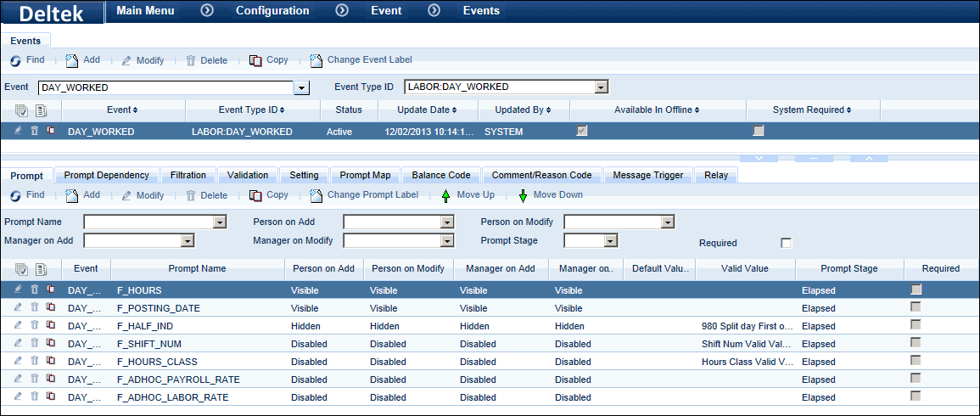The image size is (980, 416).
Task: Sort by the Update Date column header
Action: click(x=425, y=110)
